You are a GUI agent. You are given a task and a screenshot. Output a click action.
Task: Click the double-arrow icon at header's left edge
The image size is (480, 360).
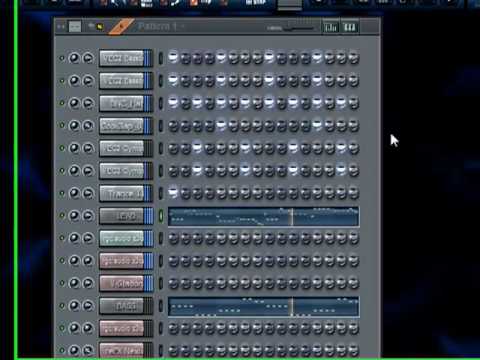click(61, 26)
